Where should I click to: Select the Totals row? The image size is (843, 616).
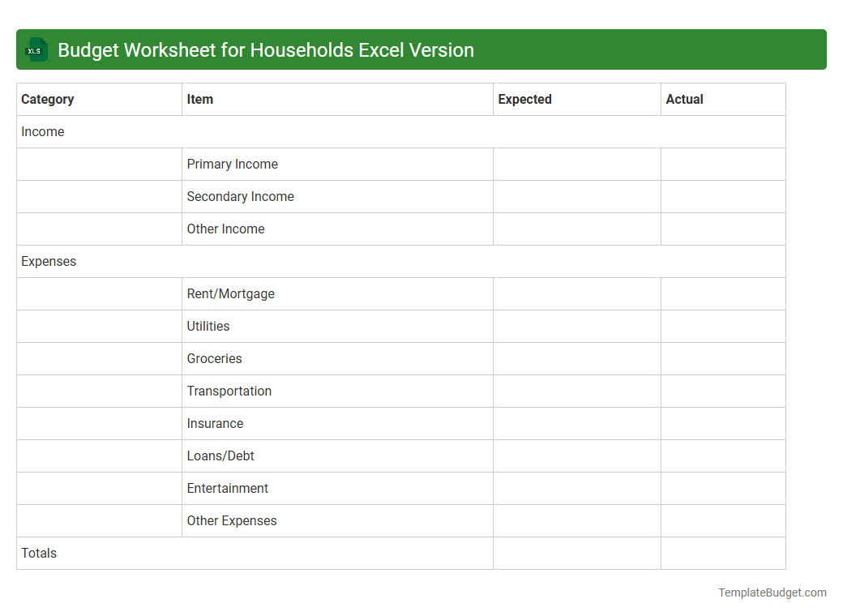38,553
